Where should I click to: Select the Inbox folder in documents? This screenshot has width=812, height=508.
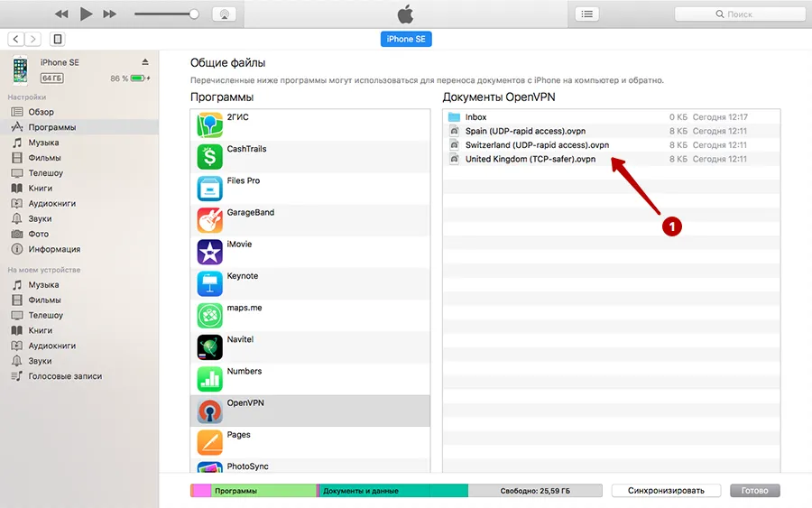[x=611, y=117]
